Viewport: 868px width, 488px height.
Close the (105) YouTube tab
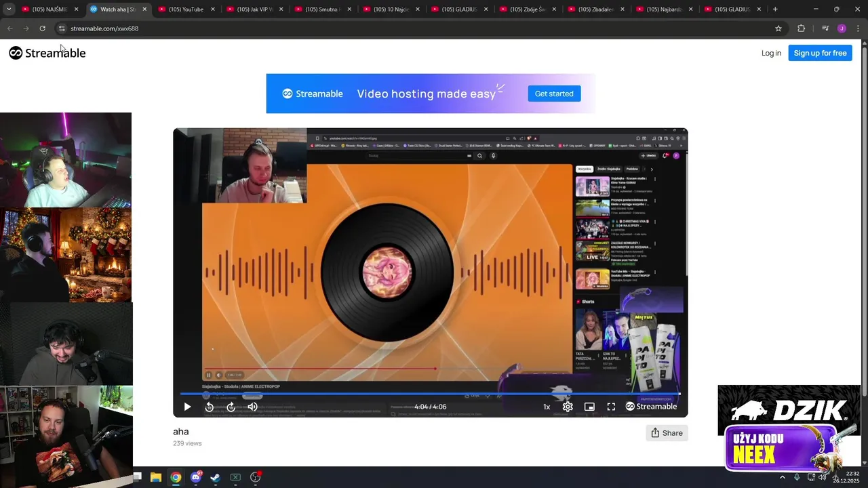212,9
